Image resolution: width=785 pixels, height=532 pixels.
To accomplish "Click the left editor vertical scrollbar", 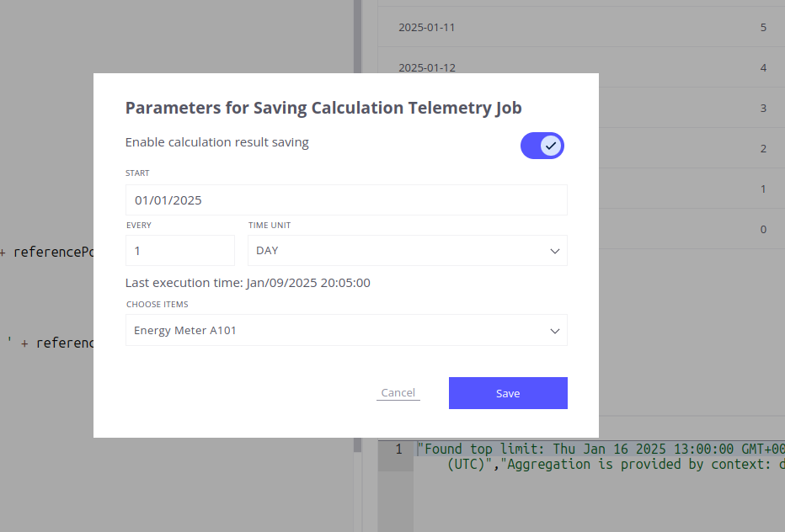I will (x=357, y=253).
